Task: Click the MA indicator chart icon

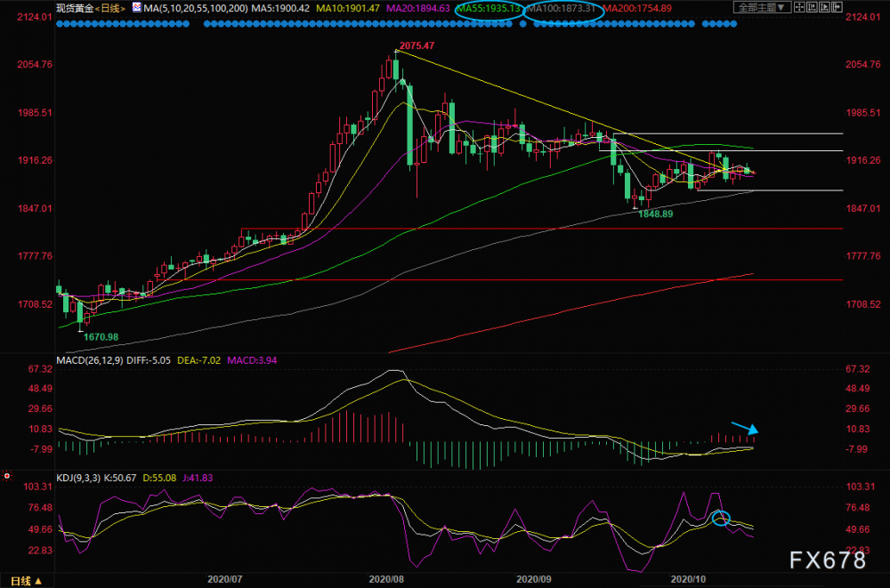Action: pos(137,7)
